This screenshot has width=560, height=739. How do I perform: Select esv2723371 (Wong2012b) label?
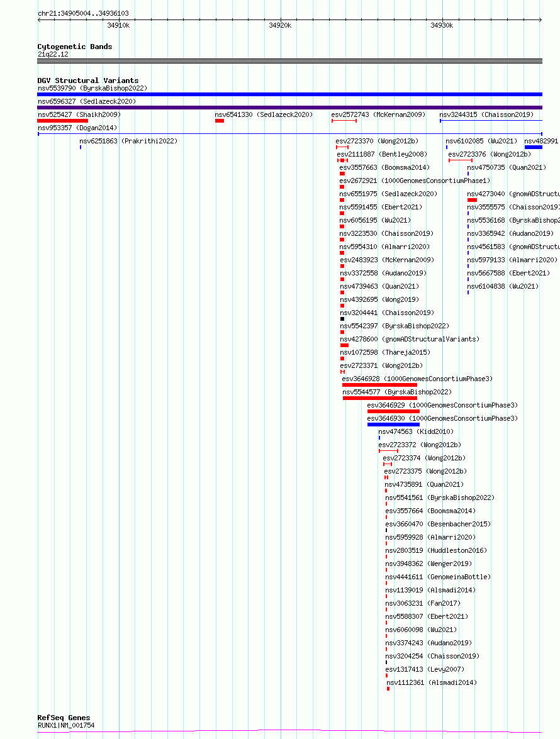(x=381, y=365)
